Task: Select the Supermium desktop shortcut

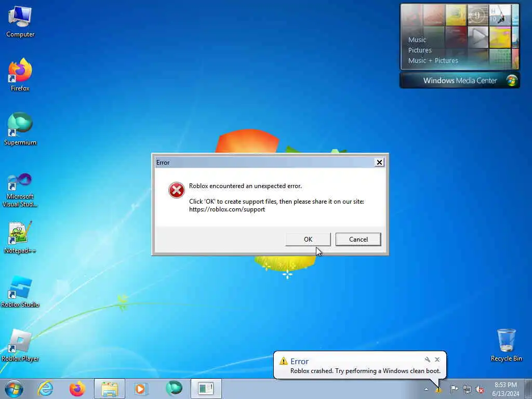Action: click(20, 129)
